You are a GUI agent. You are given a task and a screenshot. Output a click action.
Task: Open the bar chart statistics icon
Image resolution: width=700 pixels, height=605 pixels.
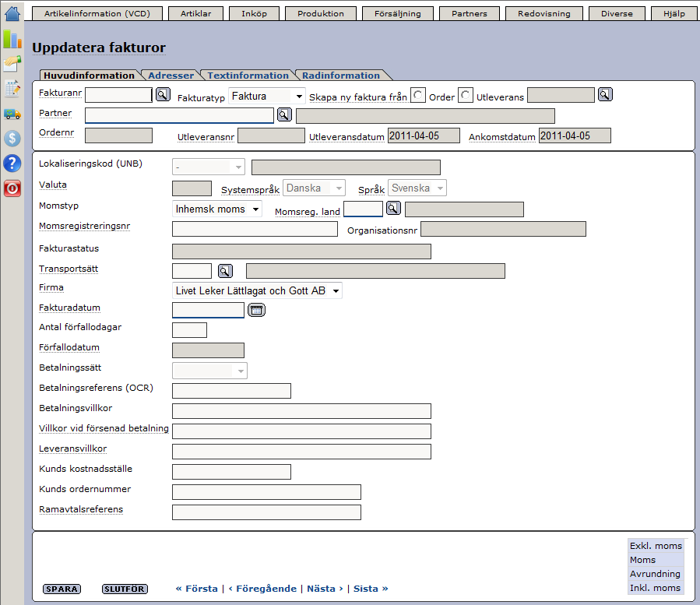(12, 39)
